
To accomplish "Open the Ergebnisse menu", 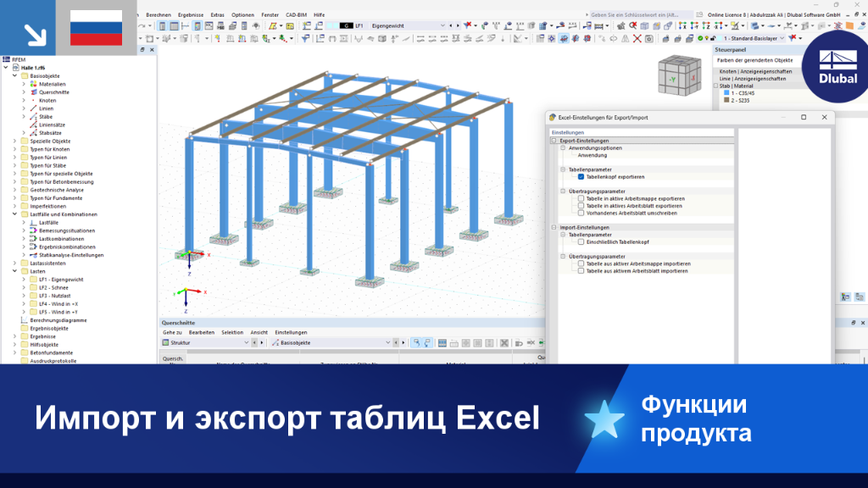I will click(191, 15).
